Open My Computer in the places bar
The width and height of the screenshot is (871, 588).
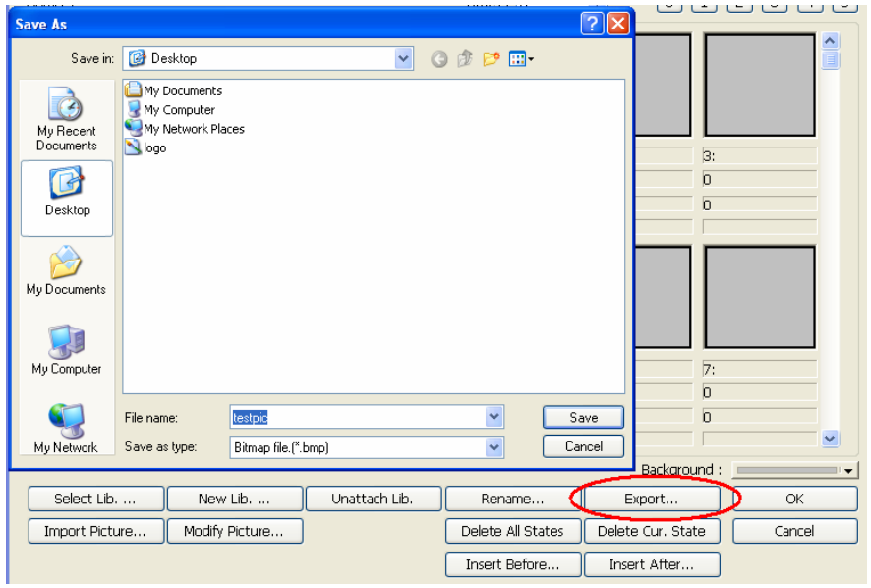pyautogui.click(x=67, y=351)
